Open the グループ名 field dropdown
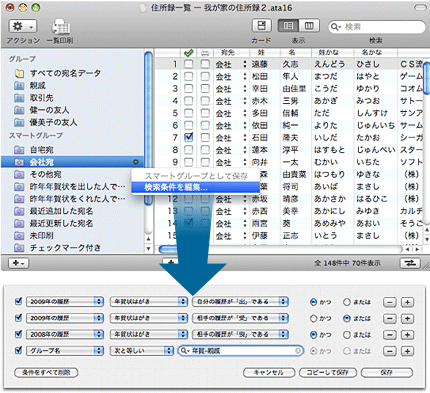 point(65,351)
